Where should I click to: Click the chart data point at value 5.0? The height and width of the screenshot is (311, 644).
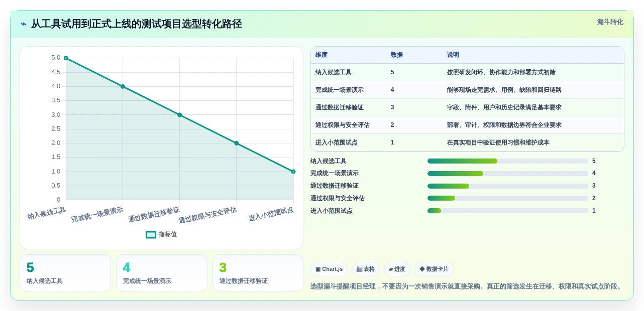click(x=66, y=58)
